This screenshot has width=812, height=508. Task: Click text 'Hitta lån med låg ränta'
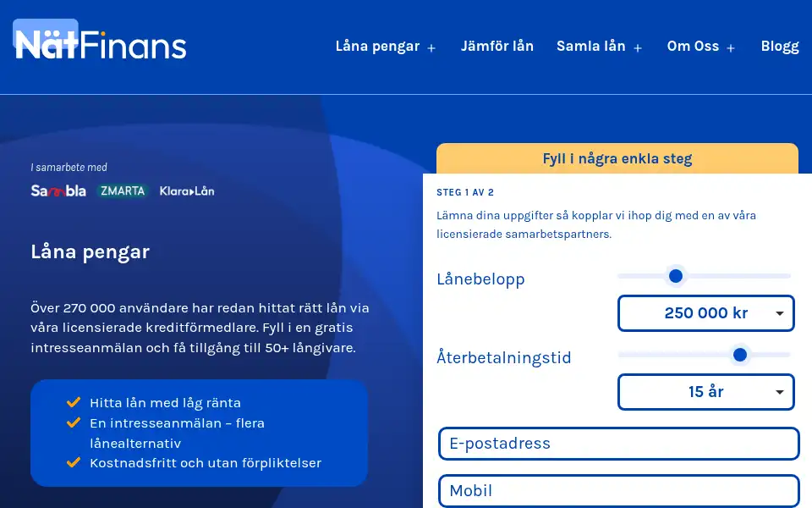point(165,403)
